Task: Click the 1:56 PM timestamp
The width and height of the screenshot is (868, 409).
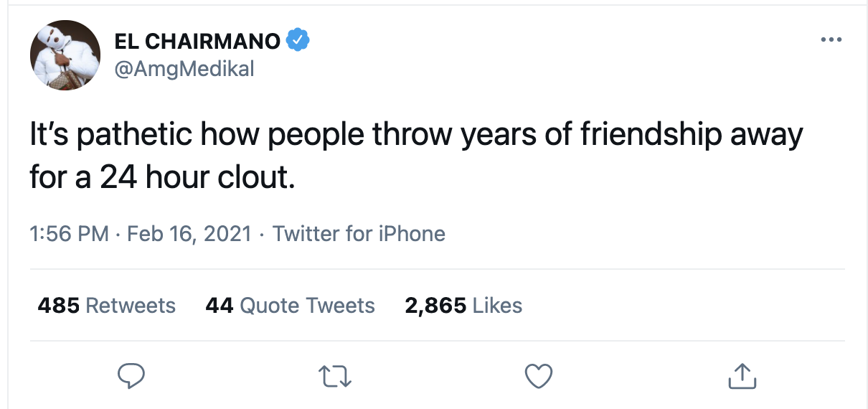Action: point(69,234)
